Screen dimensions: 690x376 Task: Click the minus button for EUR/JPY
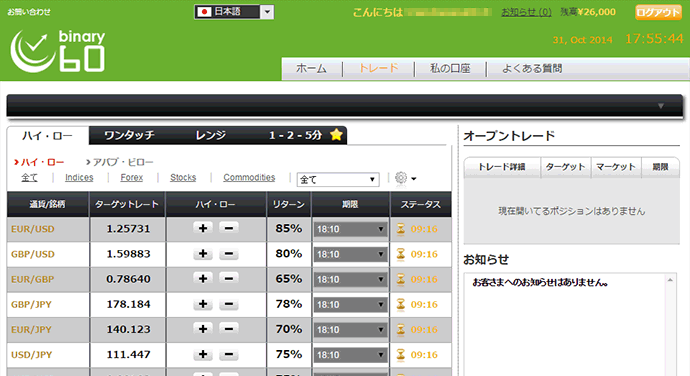(229, 329)
